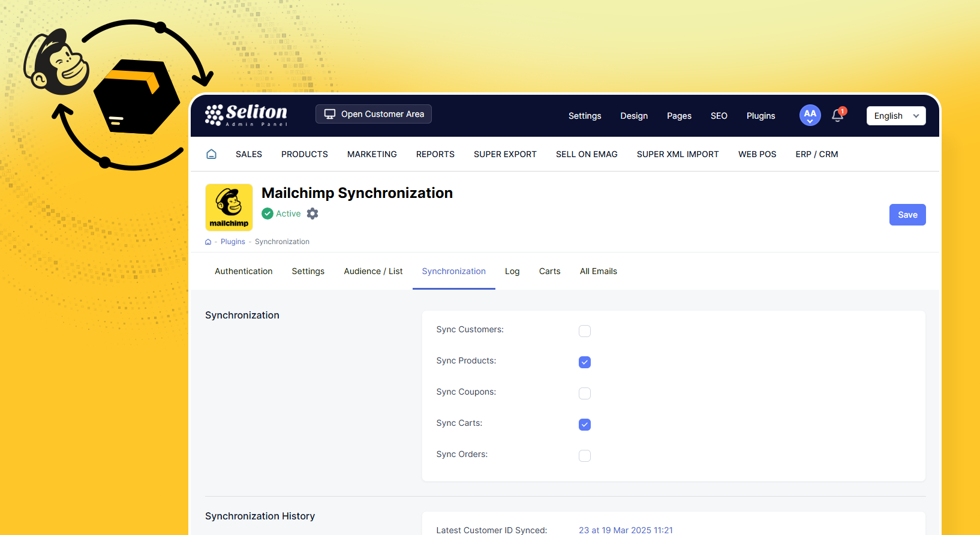Uncheck the Sync Products checkbox
Screen dimensions: 980x535
pos(585,362)
